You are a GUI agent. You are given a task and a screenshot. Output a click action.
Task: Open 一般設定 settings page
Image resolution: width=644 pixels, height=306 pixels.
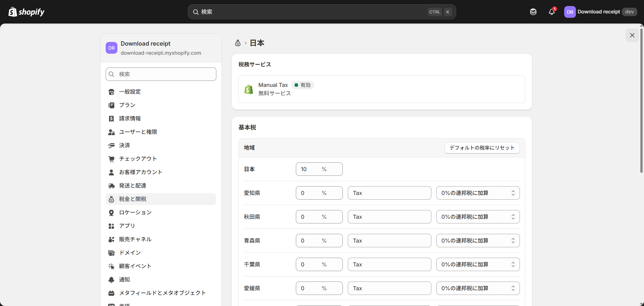pyautogui.click(x=161, y=92)
